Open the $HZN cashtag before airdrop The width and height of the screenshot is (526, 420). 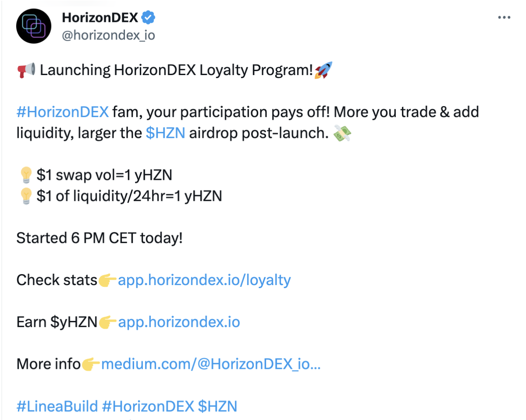(166, 133)
